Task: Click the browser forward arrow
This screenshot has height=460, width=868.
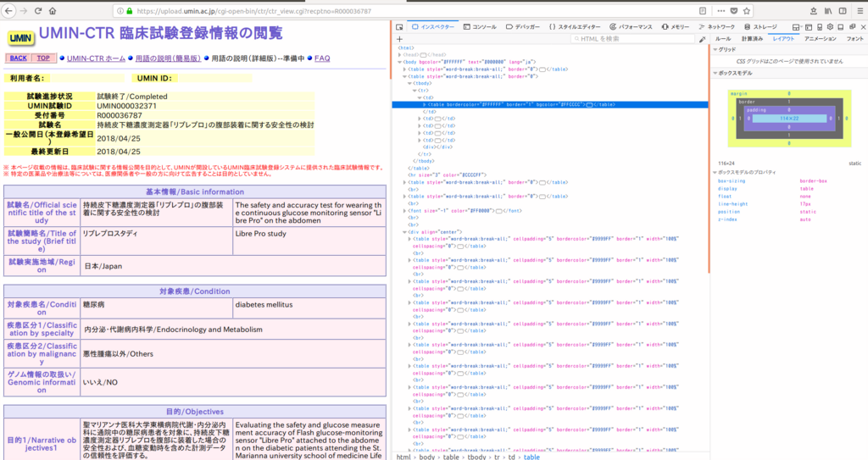Action: coord(23,10)
